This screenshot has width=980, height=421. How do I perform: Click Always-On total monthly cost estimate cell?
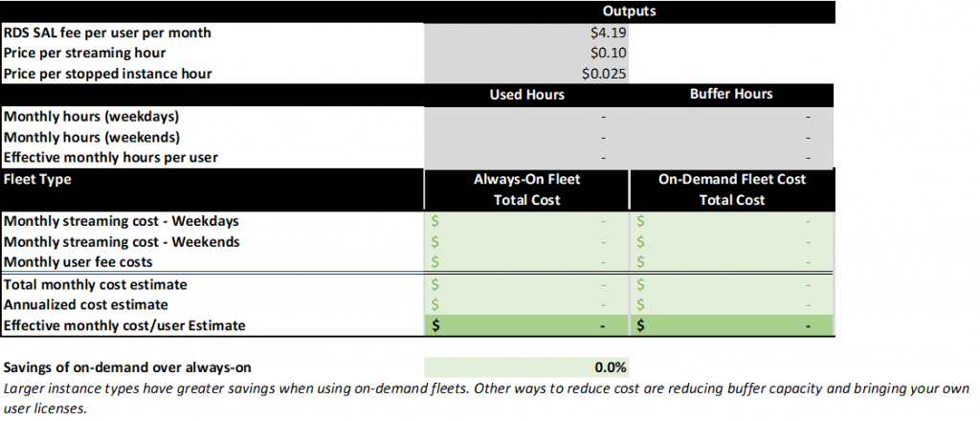pos(526,285)
